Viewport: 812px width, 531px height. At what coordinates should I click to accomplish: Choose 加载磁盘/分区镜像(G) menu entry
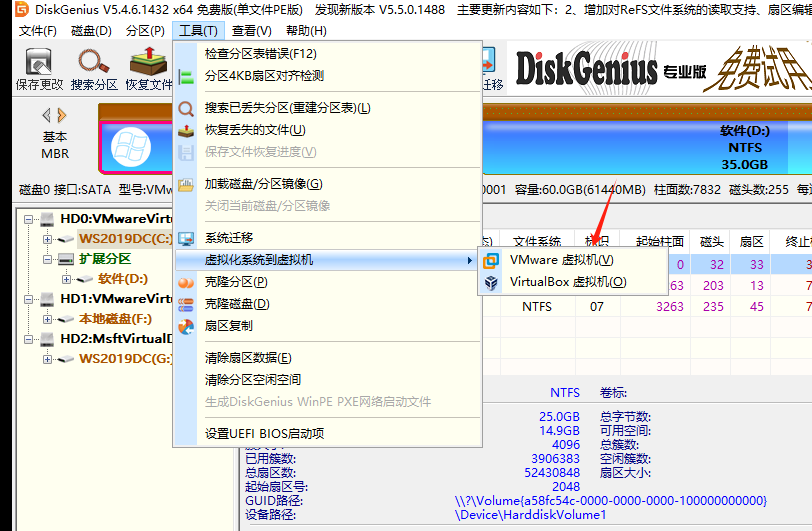point(328,184)
